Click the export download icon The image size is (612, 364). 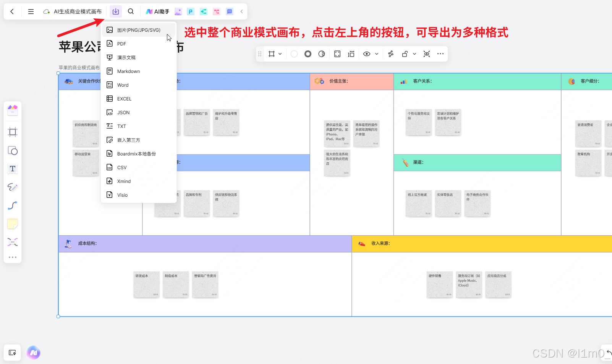click(x=116, y=11)
